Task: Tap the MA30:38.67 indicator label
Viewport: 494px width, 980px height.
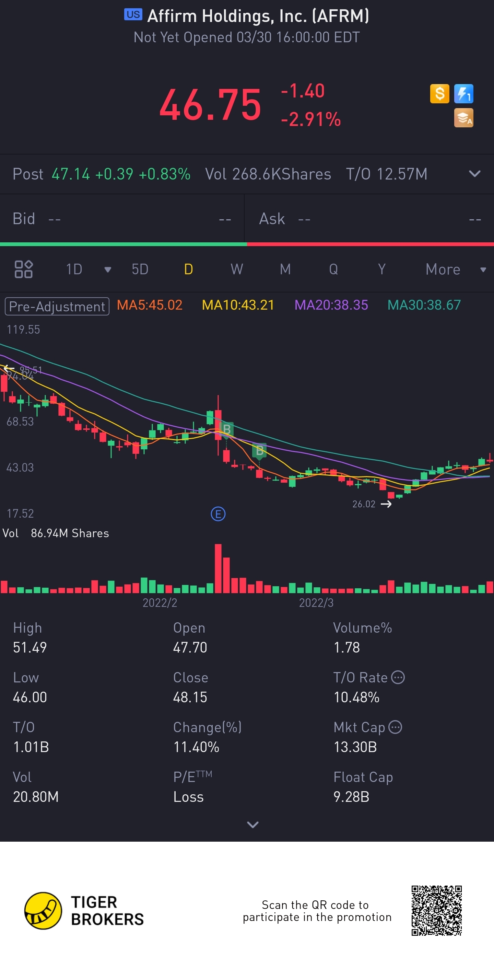Action: tap(424, 305)
